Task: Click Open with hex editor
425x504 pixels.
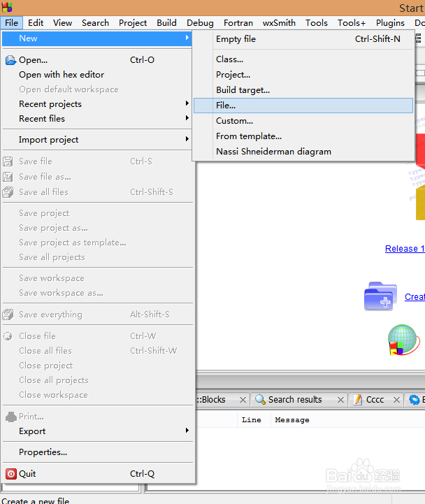Action: click(97, 75)
